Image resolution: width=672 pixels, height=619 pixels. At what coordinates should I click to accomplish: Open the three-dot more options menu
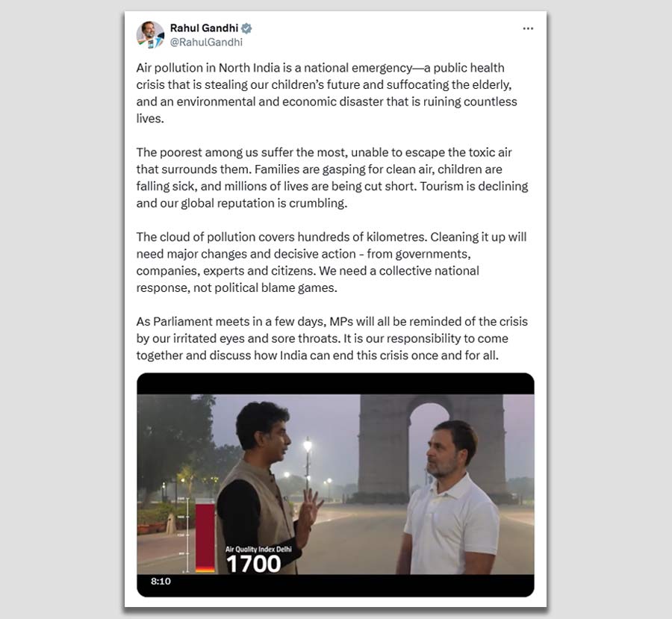click(528, 28)
